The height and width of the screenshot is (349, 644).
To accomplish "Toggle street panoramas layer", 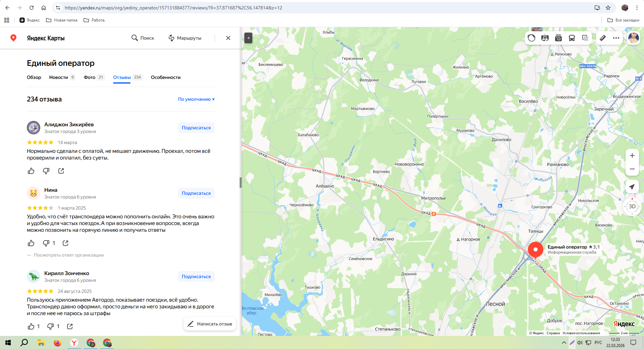I will click(545, 38).
